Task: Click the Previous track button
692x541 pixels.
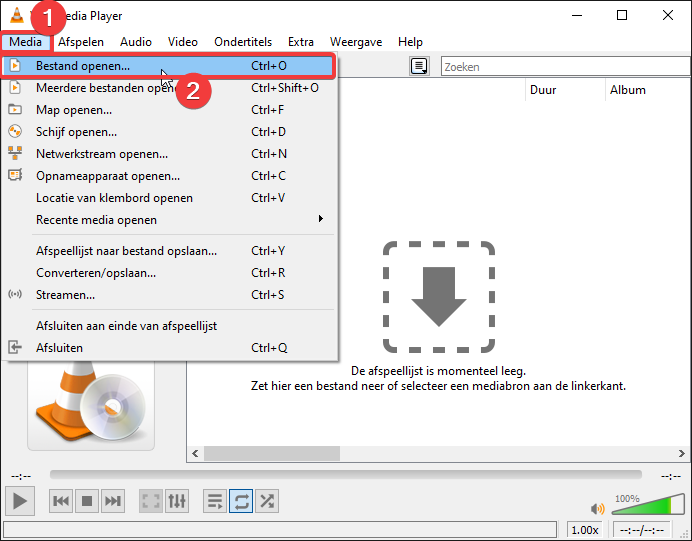Action: tap(61, 501)
